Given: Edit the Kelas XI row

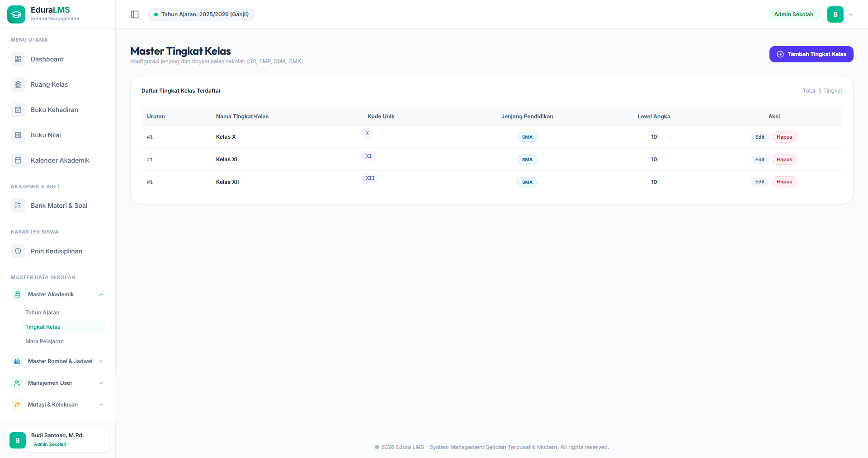Looking at the screenshot, I should pyautogui.click(x=759, y=159).
